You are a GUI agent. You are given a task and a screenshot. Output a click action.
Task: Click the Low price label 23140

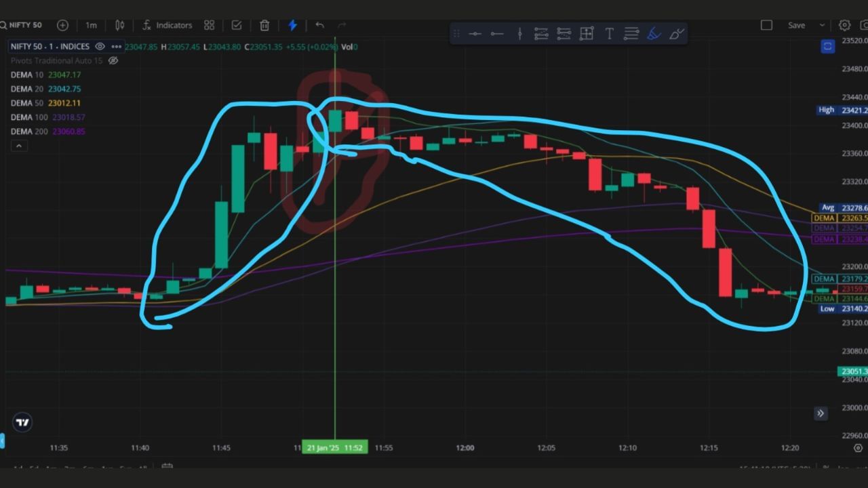(x=843, y=308)
